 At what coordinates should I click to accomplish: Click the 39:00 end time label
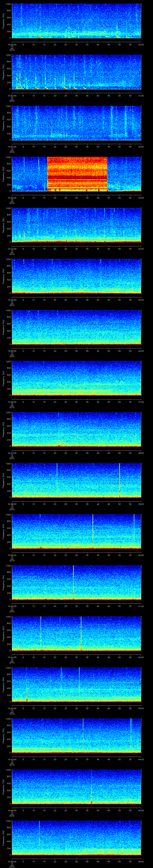(x=141, y=504)
